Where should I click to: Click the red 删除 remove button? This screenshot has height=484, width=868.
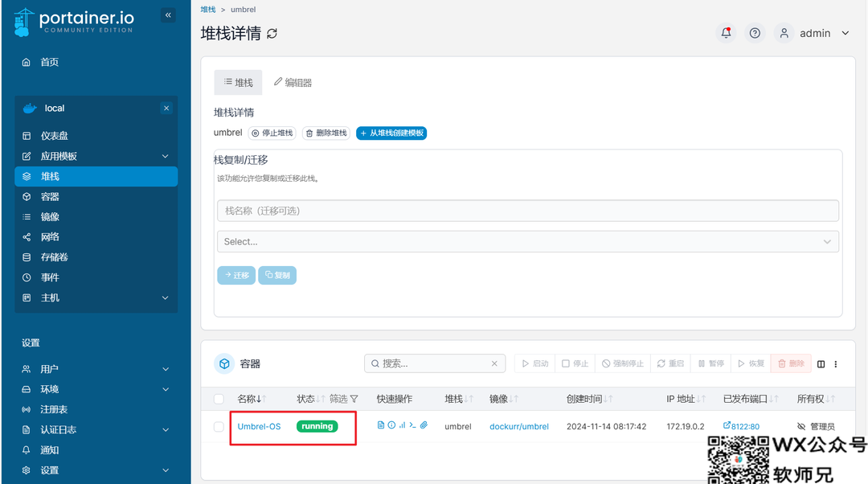tap(791, 363)
